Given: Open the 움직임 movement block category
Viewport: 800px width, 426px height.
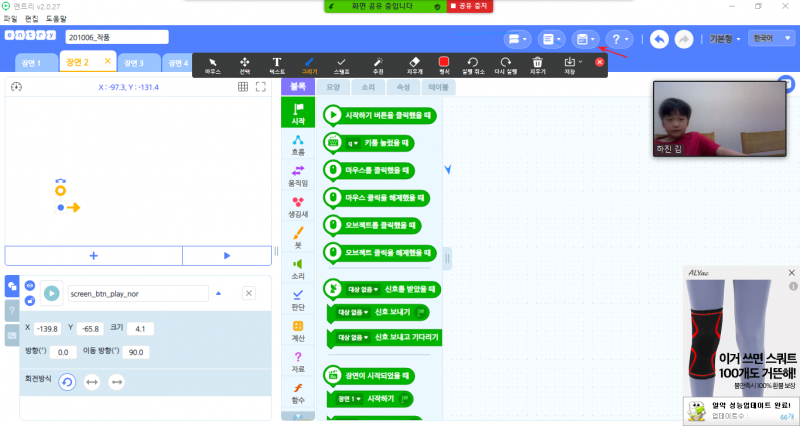Looking at the screenshot, I should [x=298, y=176].
